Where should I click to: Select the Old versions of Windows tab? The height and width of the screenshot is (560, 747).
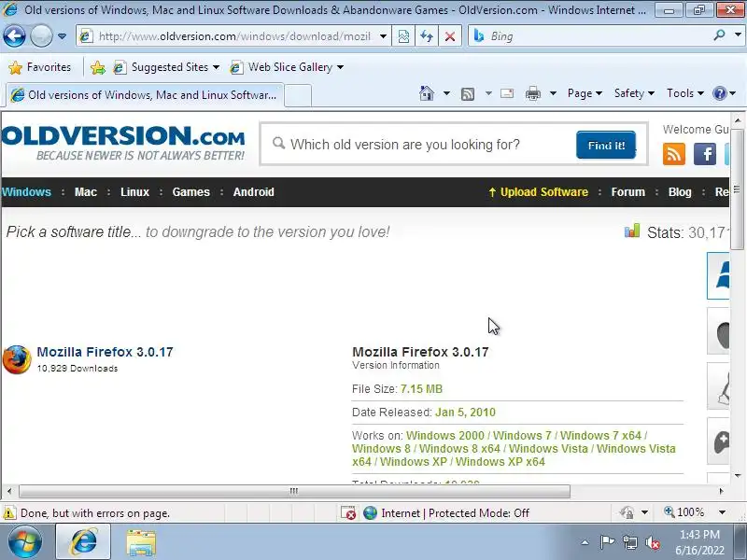point(145,95)
